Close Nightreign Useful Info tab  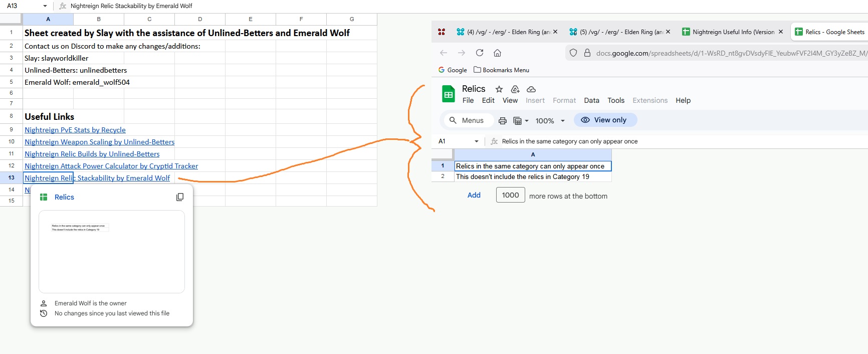click(781, 32)
